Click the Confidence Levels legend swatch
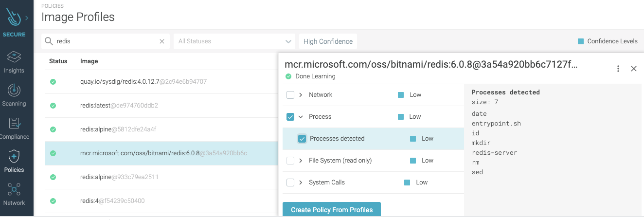644x220 pixels. pos(580,41)
